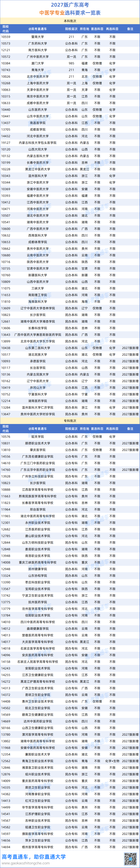
Task: Click the subtitle 中医学专业选科要求一览表
Action: (x=70, y=13)
